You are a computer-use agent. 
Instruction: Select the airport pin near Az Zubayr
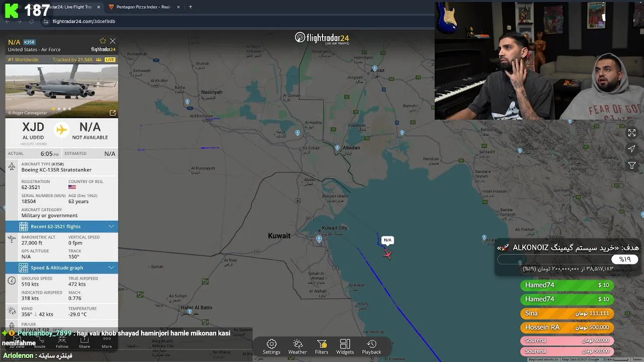click(297, 133)
